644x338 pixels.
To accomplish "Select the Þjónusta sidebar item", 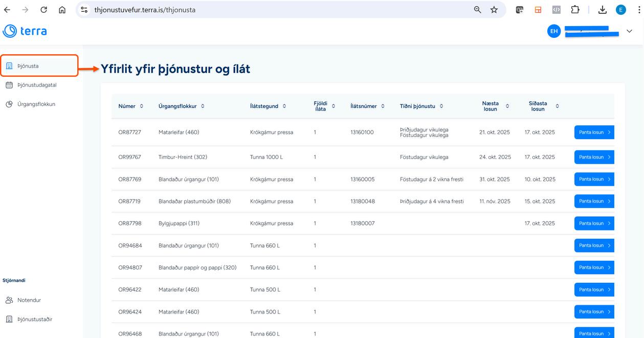I will pos(28,66).
